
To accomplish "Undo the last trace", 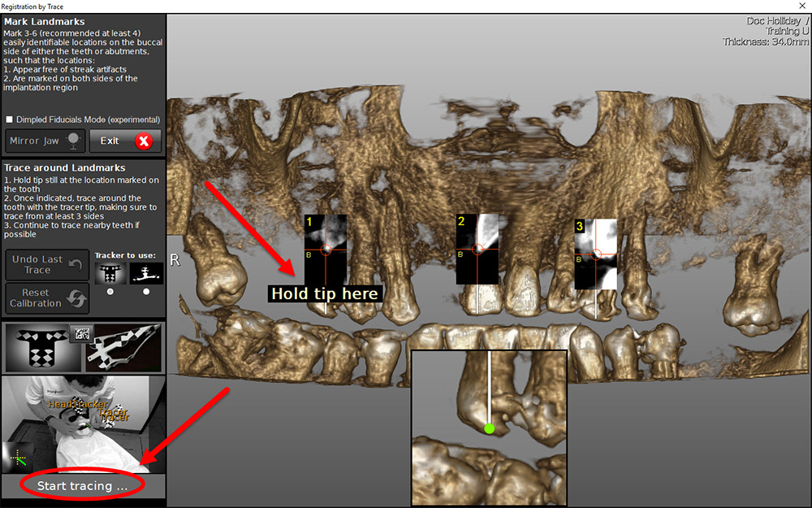I will pyautogui.click(x=45, y=264).
